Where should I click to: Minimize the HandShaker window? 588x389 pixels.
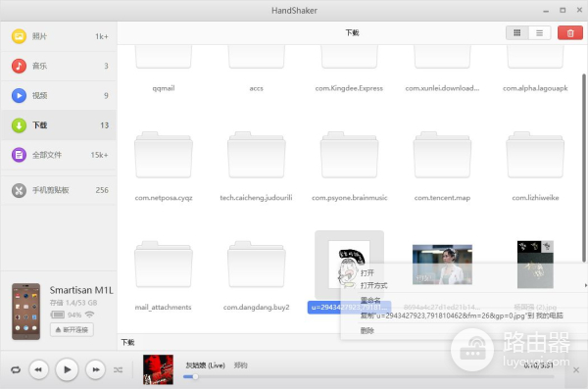click(546, 11)
